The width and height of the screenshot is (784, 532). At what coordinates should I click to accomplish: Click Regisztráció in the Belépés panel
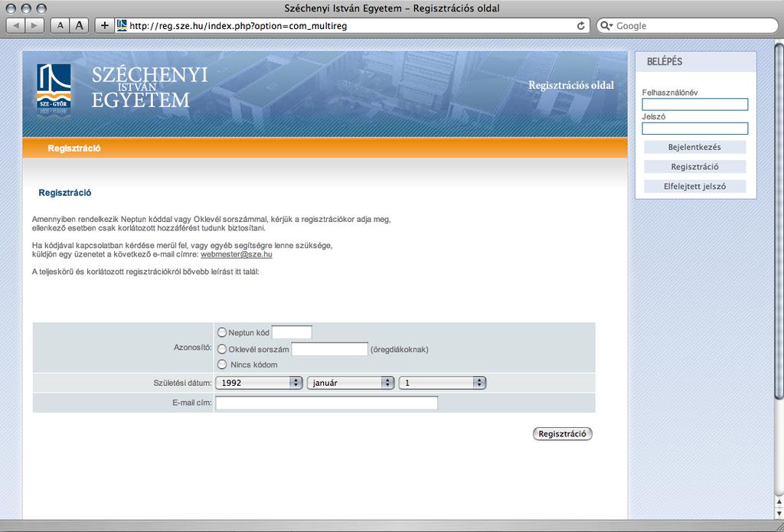coord(695,167)
